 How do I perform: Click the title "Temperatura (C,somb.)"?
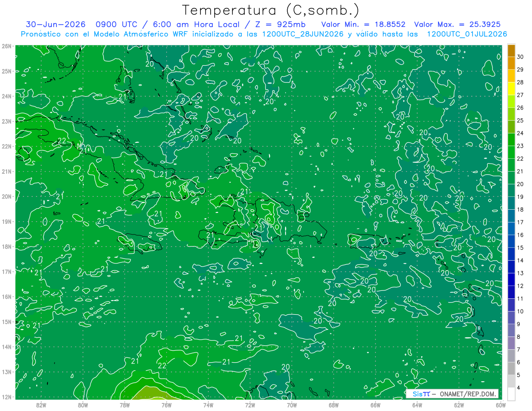[x=270, y=10]
